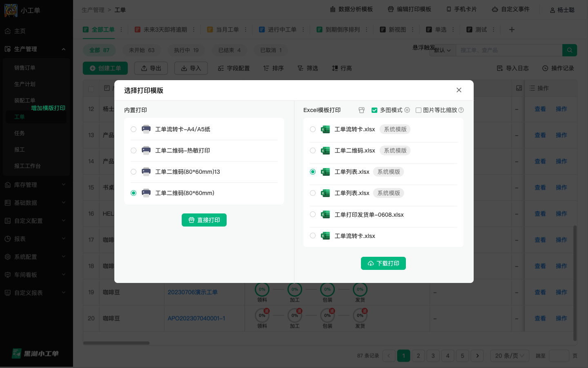Screen dimensions: 588x368
Task: Click the 编辑打印模板 icon in top bar
Action: pos(390,9)
